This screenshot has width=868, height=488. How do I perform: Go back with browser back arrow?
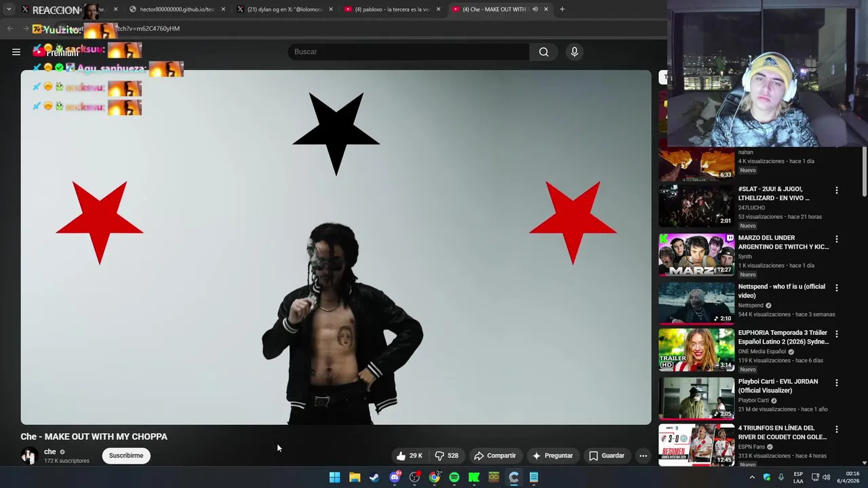coord(9,28)
